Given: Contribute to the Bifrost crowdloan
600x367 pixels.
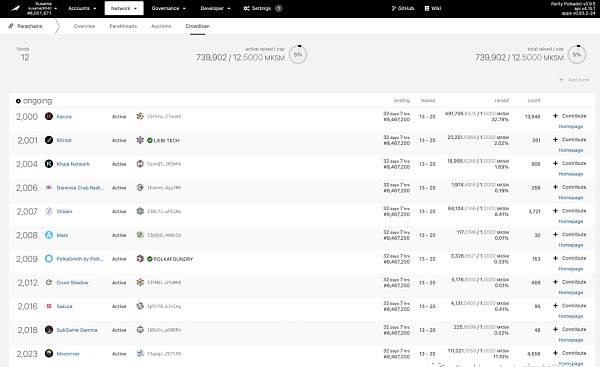Looking at the screenshot, I should (x=569, y=140).
